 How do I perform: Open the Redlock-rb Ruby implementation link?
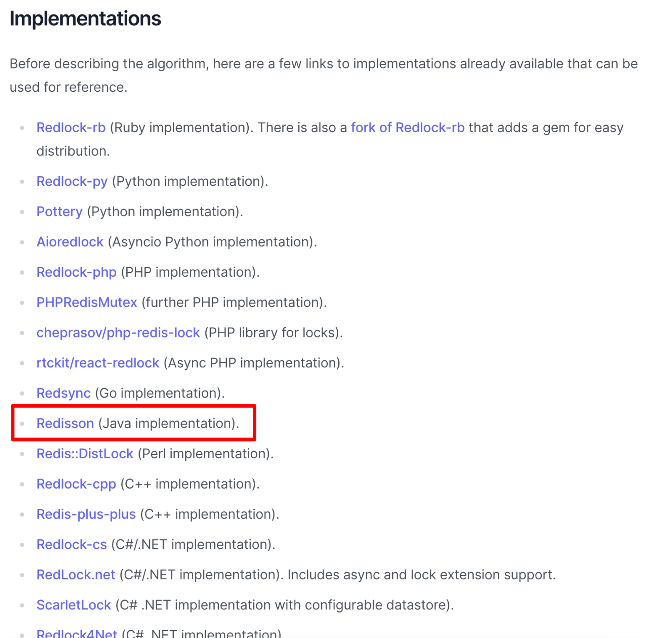71,128
